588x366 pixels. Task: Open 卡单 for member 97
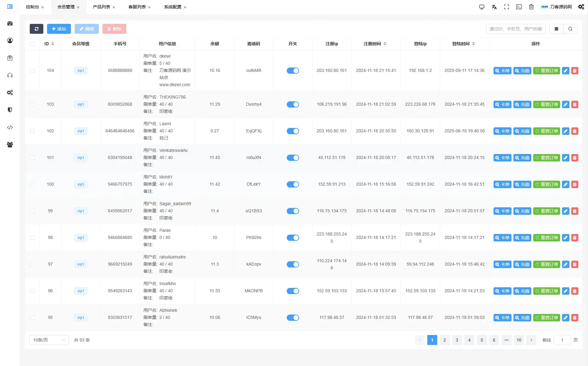tap(502, 264)
